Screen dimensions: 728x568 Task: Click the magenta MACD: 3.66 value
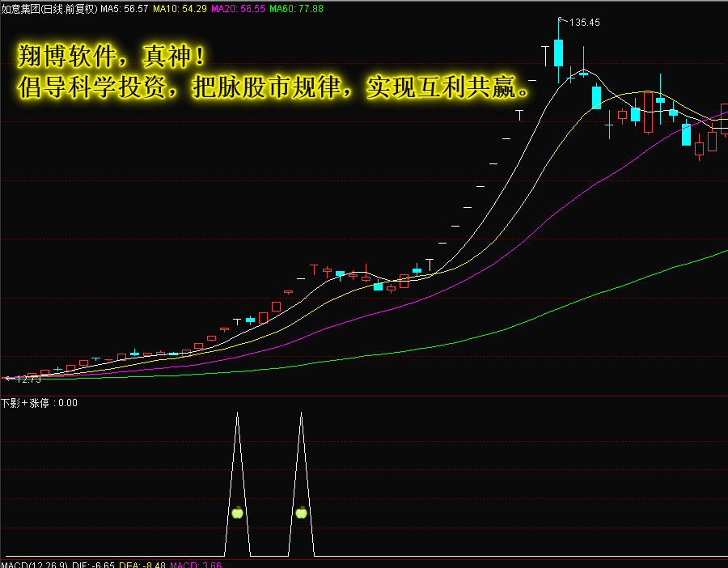pyautogui.click(x=196, y=565)
